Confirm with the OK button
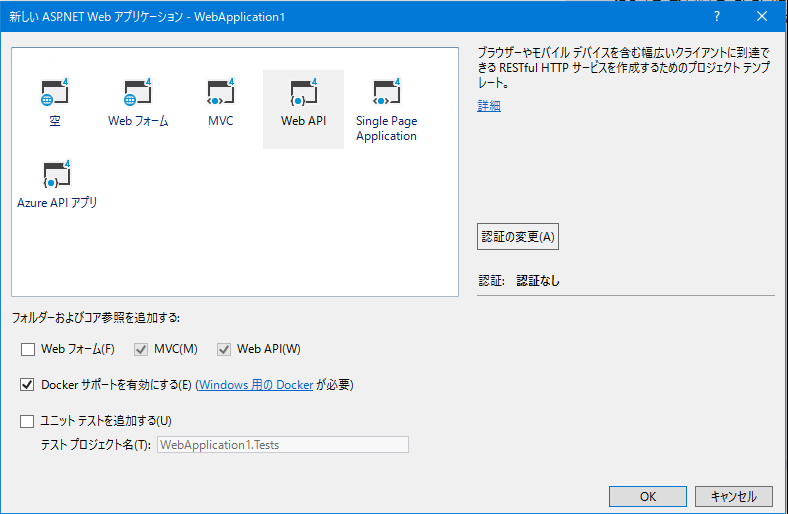 (x=648, y=496)
